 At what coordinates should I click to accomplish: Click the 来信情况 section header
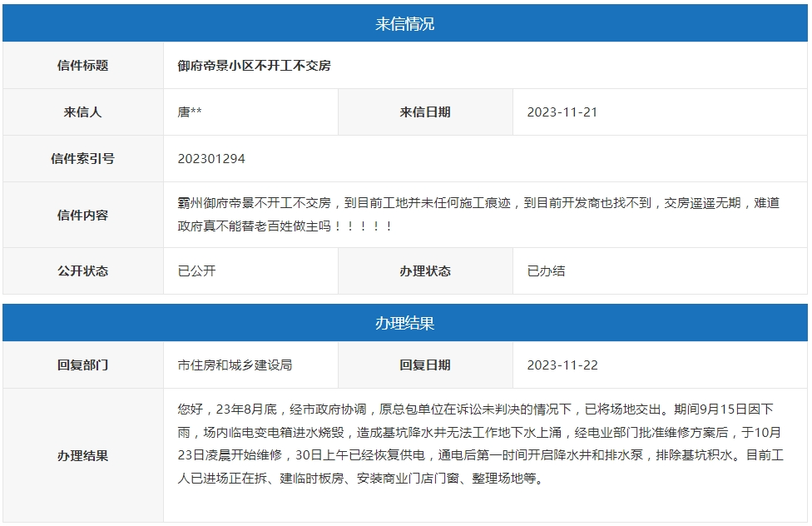click(405, 23)
